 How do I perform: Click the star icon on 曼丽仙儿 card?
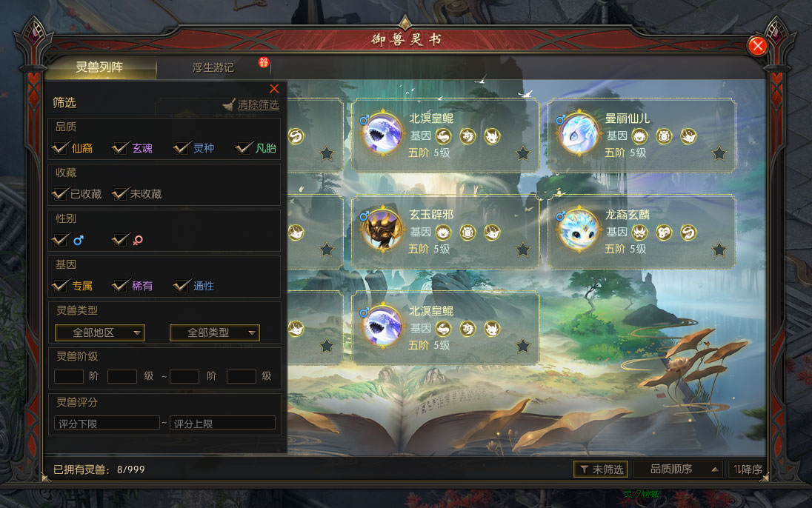tap(719, 153)
